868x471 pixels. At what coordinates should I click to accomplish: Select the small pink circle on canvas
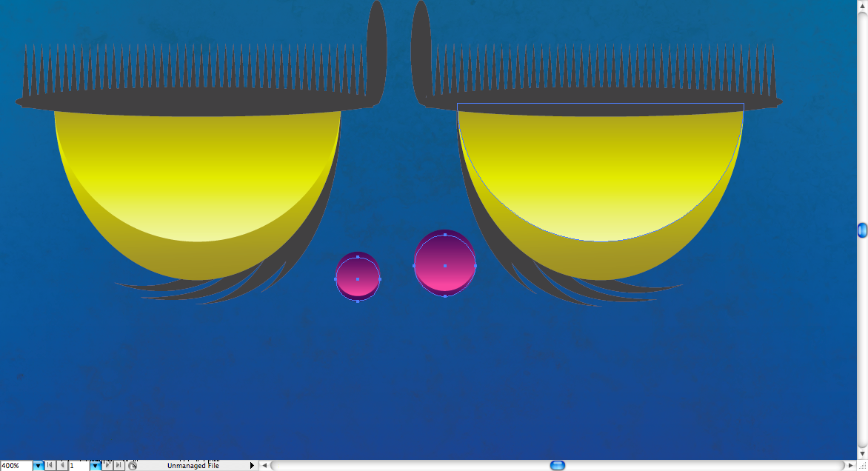click(x=358, y=278)
